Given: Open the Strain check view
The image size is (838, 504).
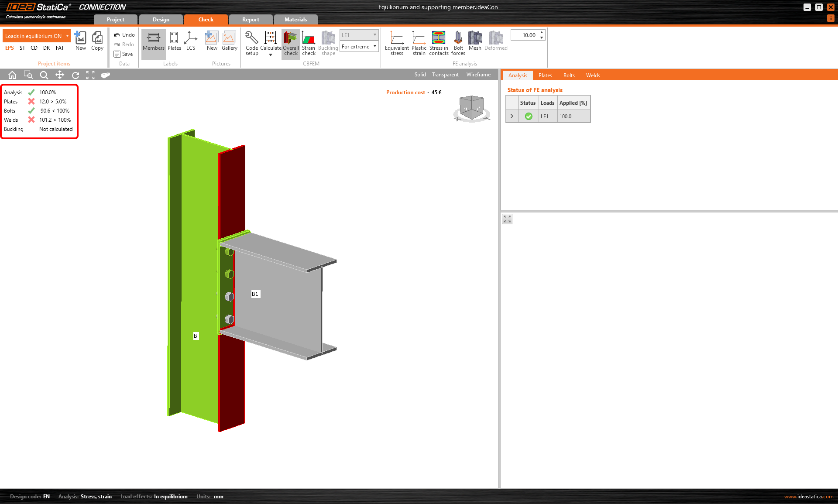Looking at the screenshot, I should tap(308, 43).
